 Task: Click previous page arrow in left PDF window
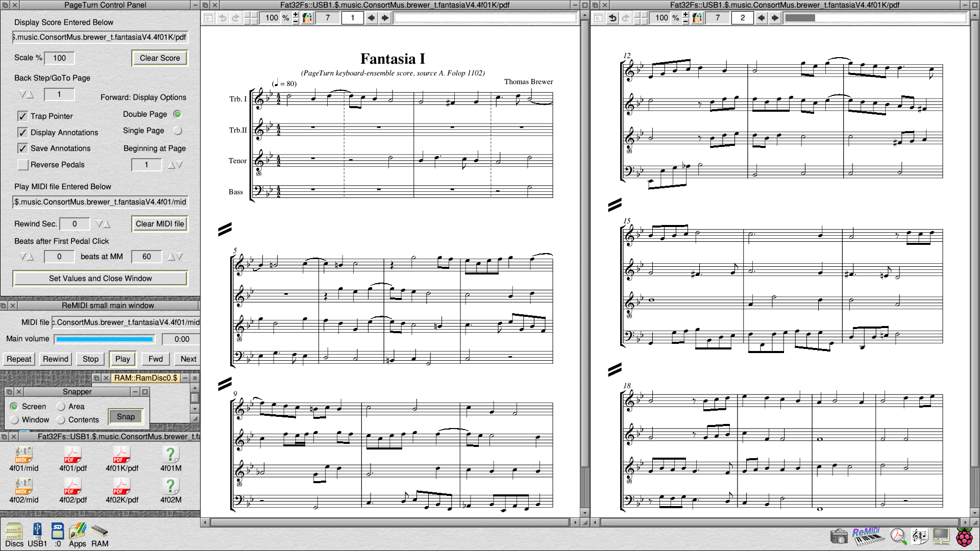371,18
